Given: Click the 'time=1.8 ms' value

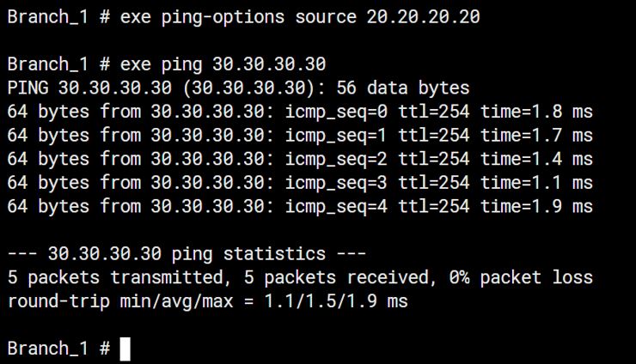Looking at the screenshot, I should [x=536, y=112].
